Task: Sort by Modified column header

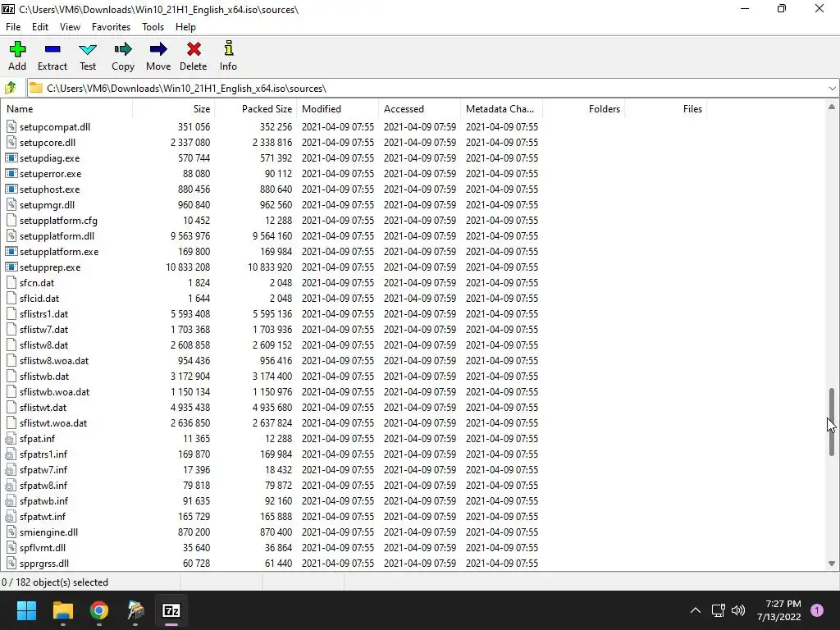Action: click(x=337, y=109)
